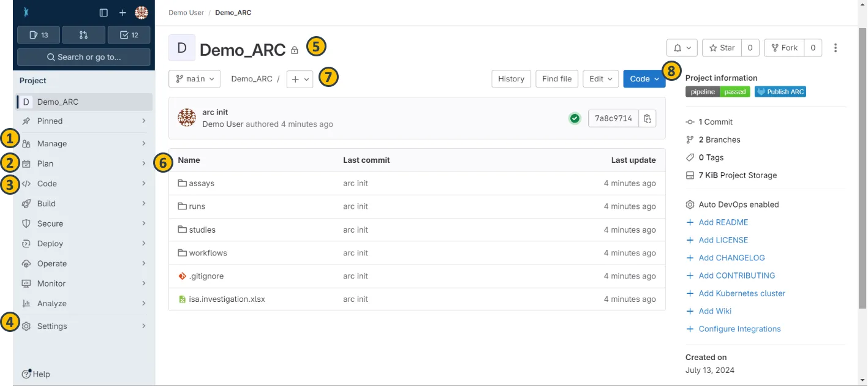Open to-do list counter showing 12

pos(129,35)
